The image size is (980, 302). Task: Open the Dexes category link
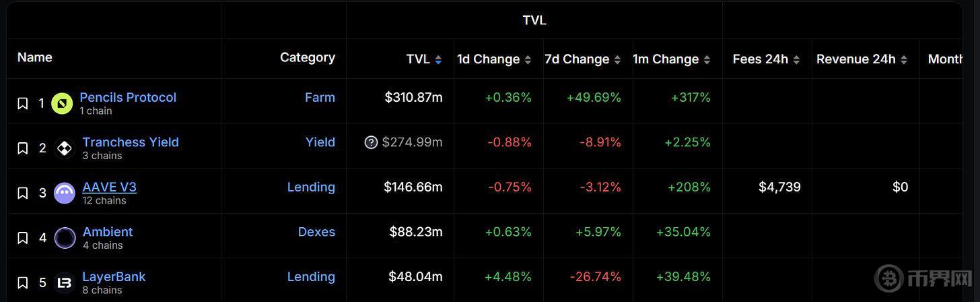click(316, 232)
